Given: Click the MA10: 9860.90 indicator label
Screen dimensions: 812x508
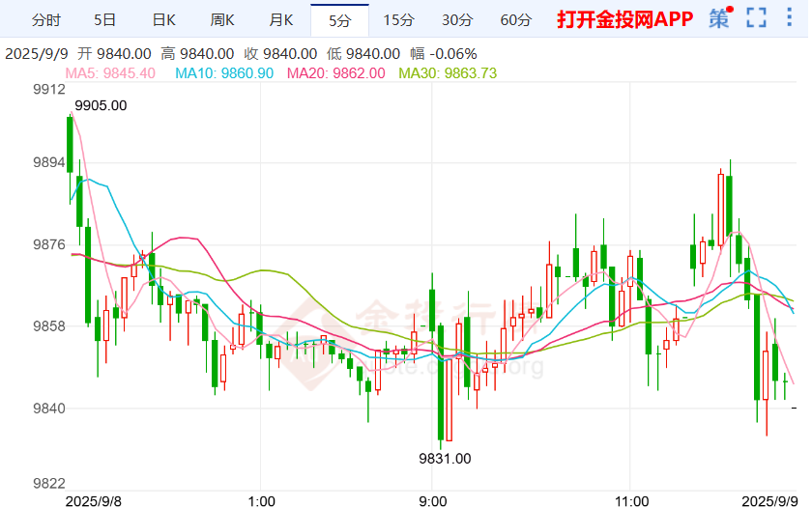Looking at the screenshot, I should pyautogui.click(x=224, y=73).
